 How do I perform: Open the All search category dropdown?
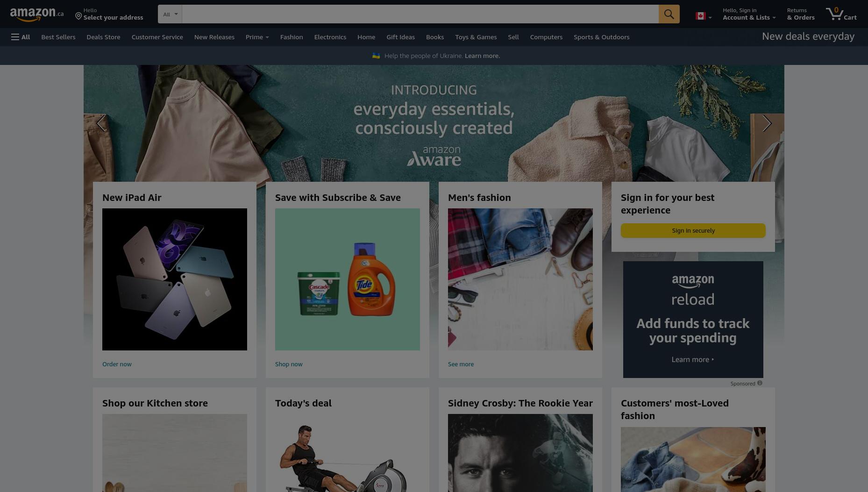[x=170, y=14]
